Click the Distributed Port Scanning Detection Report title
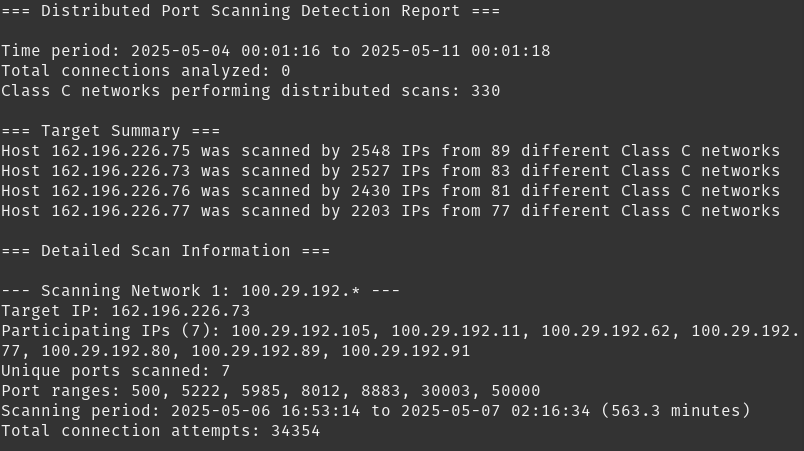The image size is (804, 451). 250,11
